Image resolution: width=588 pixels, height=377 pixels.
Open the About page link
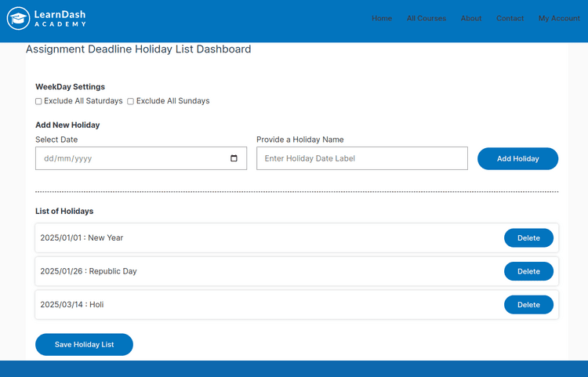click(x=471, y=18)
